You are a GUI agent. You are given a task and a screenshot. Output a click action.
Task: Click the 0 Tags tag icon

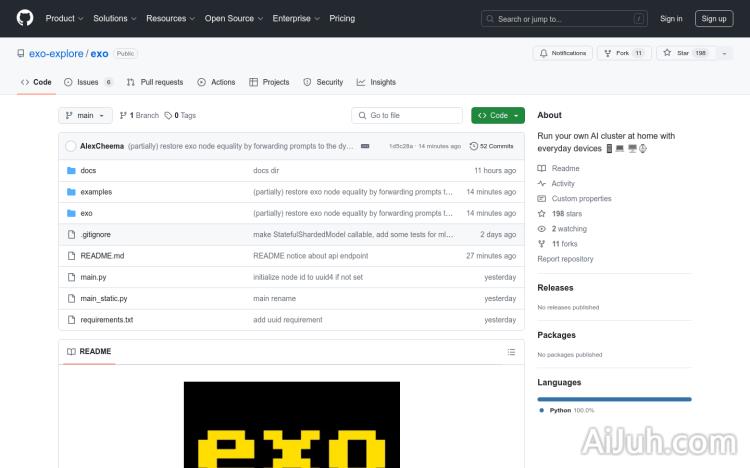pos(168,116)
